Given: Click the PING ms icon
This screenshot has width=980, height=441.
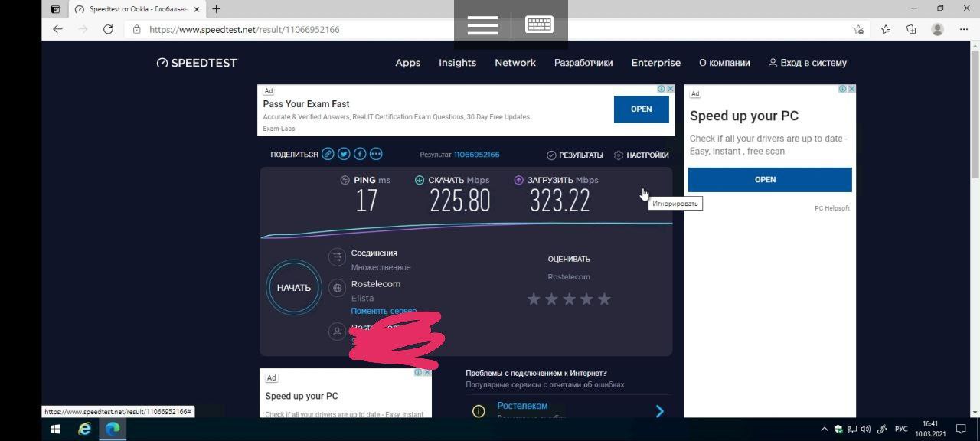Looking at the screenshot, I should pos(345,180).
